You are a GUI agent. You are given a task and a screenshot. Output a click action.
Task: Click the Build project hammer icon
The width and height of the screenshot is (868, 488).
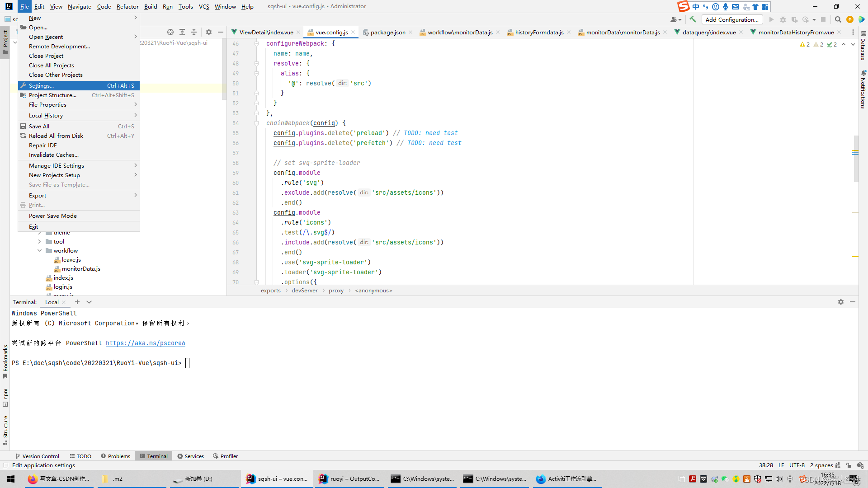[693, 19]
